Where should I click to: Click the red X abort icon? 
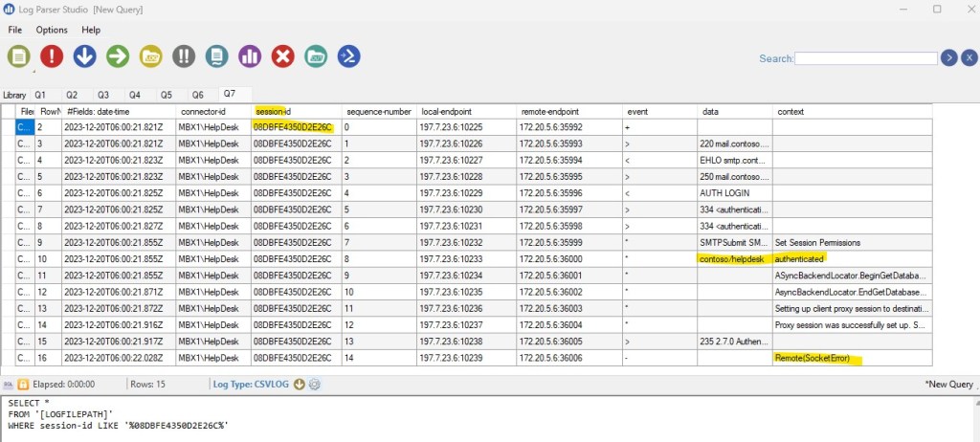(282, 56)
